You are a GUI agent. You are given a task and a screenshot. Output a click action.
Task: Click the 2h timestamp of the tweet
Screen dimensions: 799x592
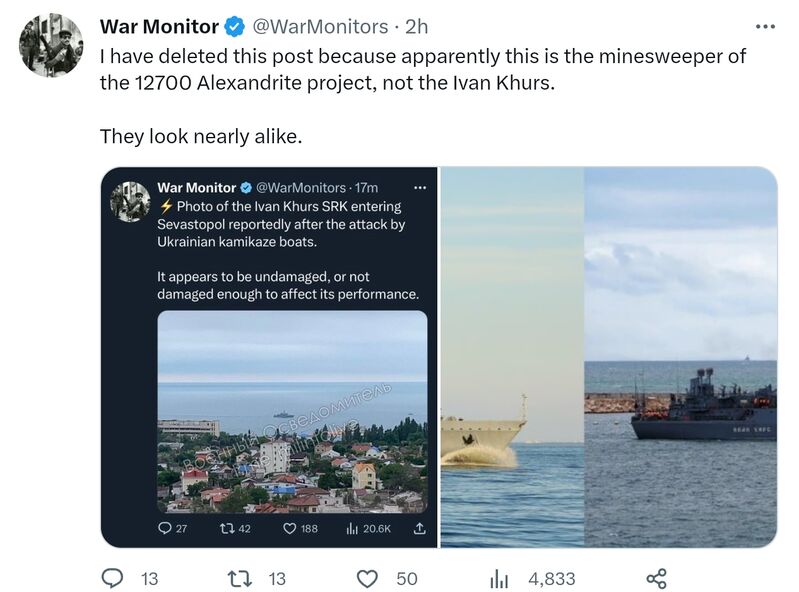pos(417,26)
